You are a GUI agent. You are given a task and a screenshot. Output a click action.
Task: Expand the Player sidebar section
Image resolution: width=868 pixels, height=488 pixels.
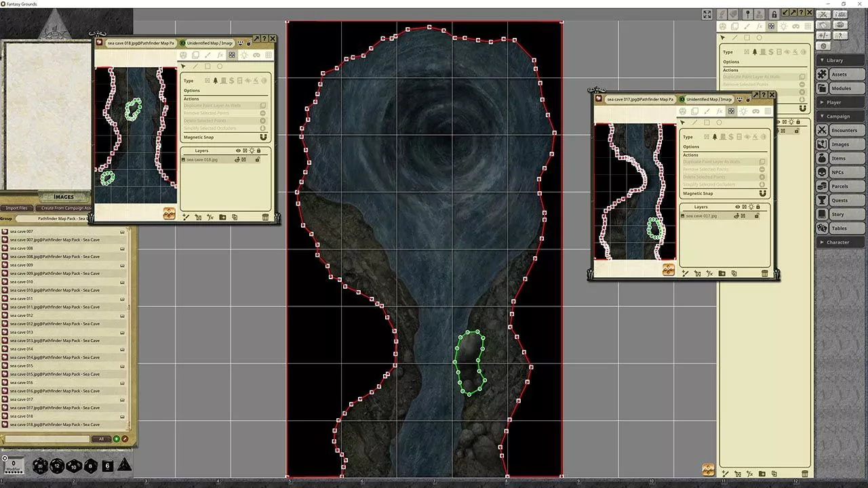[x=841, y=102]
